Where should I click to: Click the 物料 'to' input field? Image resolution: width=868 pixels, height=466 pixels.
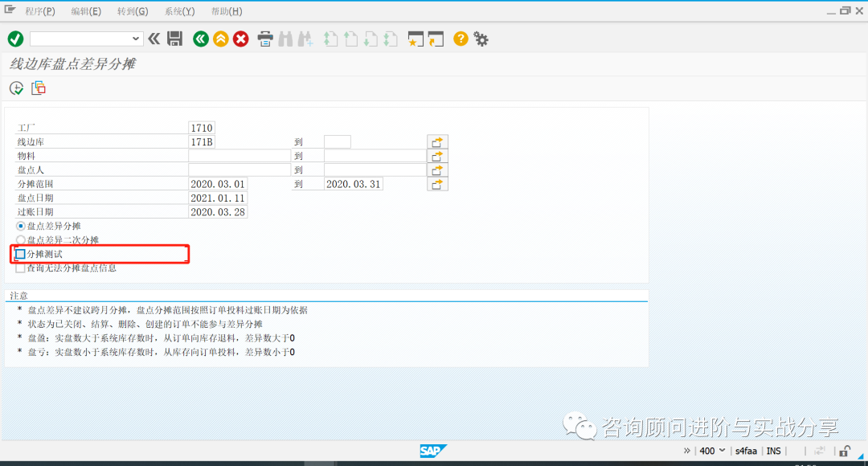tap(375, 156)
